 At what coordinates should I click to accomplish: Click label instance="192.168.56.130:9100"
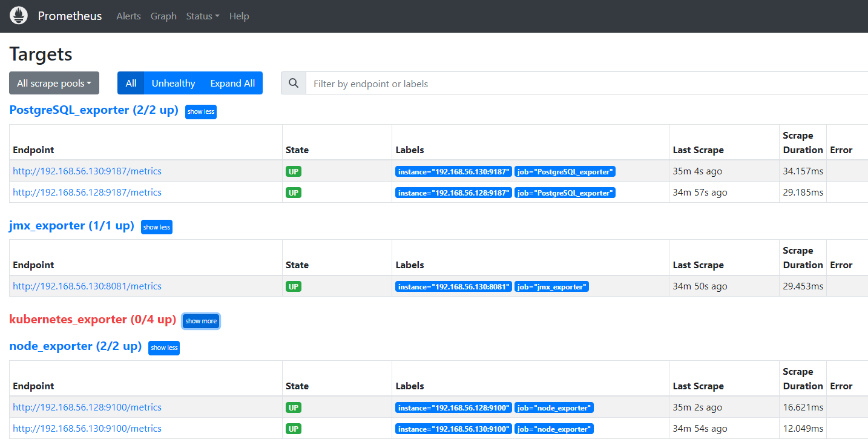(454, 429)
